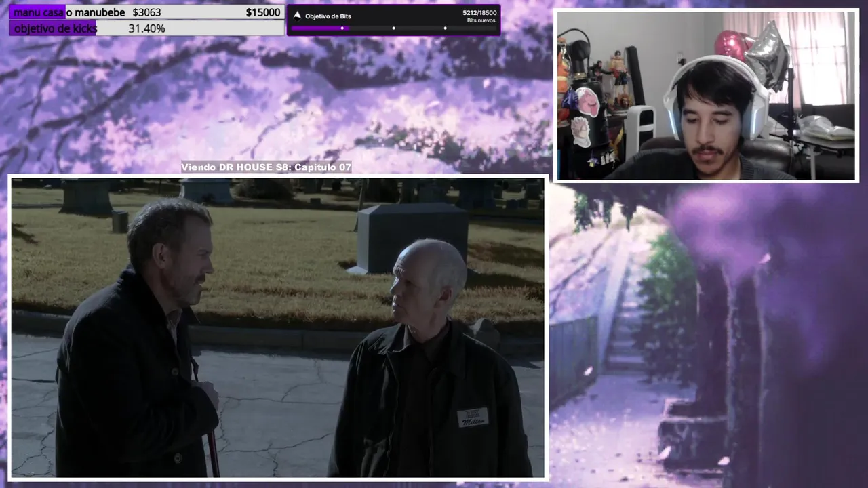Click the 'Milton' name tag in video

pos(473,418)
